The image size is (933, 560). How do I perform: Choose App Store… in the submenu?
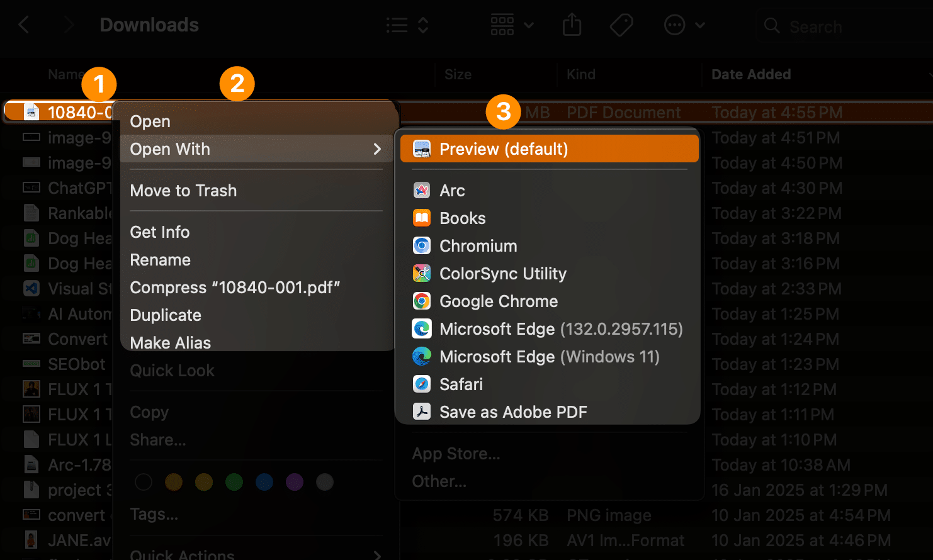click(x=549, y=454)
